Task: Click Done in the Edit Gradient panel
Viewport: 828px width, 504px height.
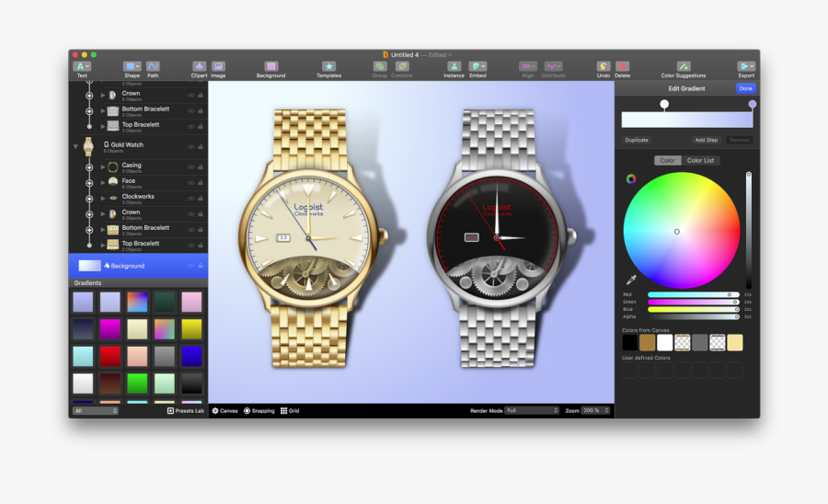Action: point(745,88)
